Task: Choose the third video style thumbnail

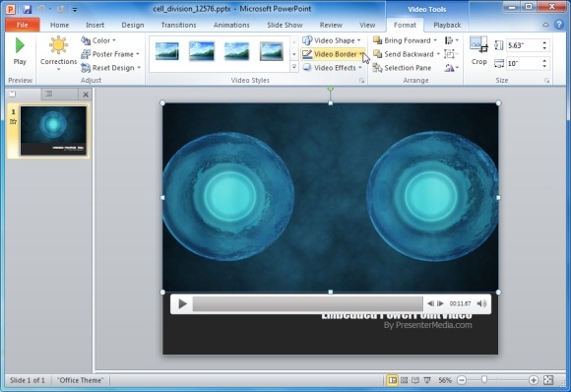Action: 236,51
